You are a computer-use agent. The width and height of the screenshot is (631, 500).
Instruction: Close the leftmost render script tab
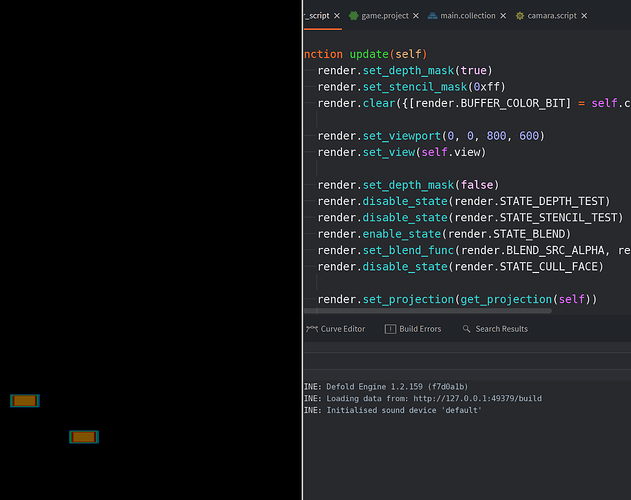tap(337, 16)
